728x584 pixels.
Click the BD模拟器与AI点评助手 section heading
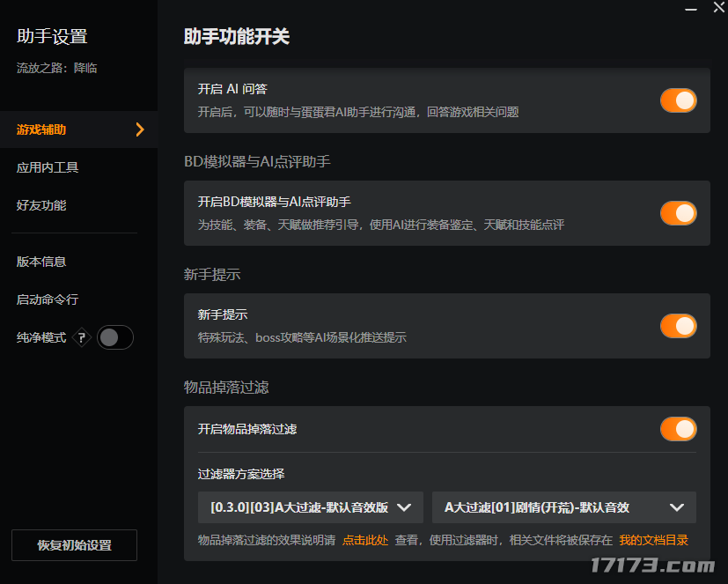pyautogui.click(x=257, y=162)
